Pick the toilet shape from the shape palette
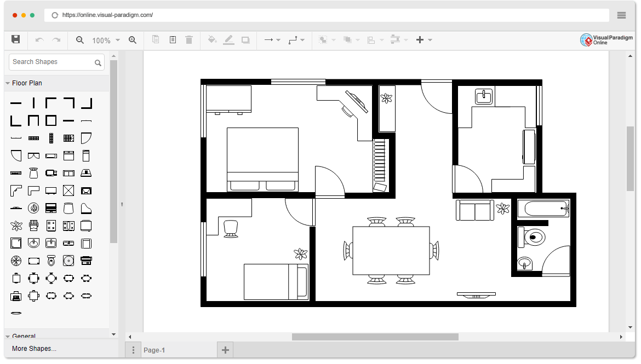Viewport: 641px width, 364px height. (x=51, y=261)
